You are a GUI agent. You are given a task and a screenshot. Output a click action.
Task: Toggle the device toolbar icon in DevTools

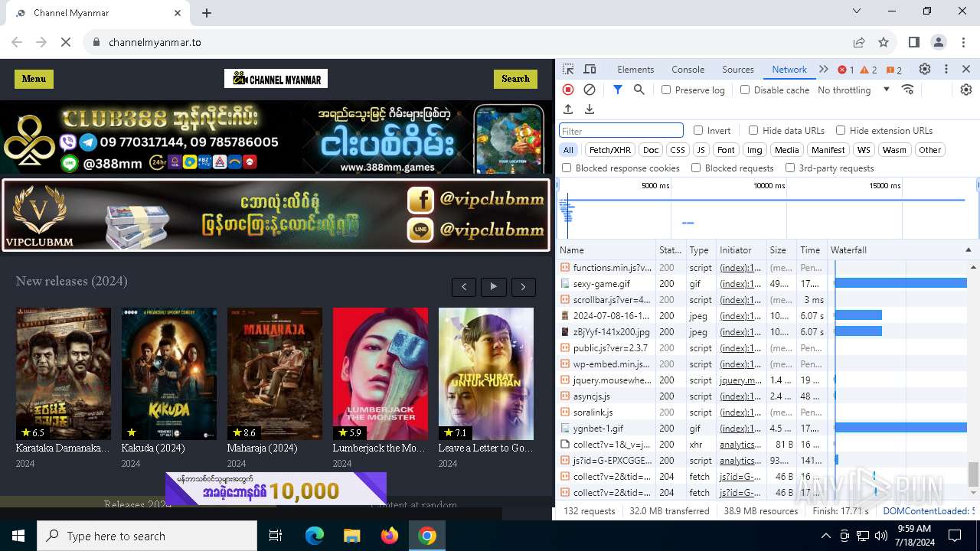click(x=590, y=69)
